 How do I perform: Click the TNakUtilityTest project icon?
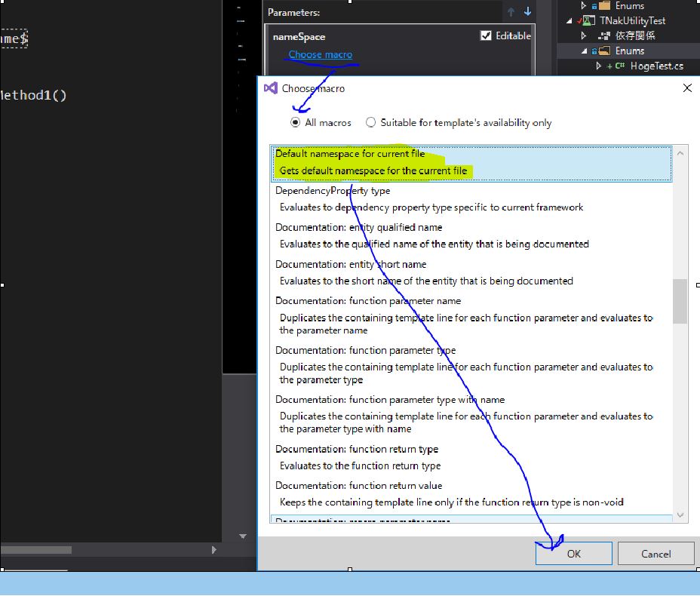(x=589, y=20)
